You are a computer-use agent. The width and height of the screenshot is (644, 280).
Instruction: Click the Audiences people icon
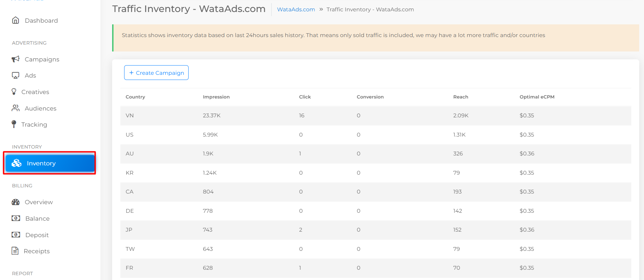[x=15, y=108]
